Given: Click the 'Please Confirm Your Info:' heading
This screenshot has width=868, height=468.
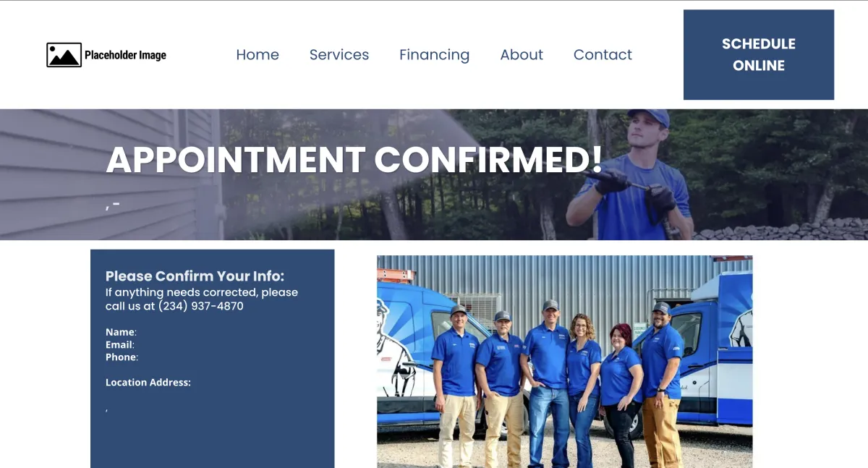Looking at the screenshot, I should pos(195,276).
